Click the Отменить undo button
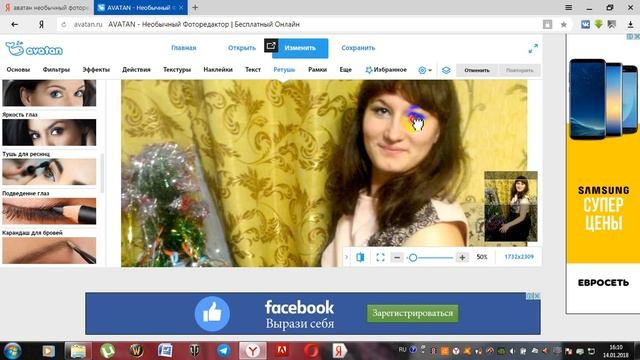Viewport: 640px width, 360px height. coord(477,70)
